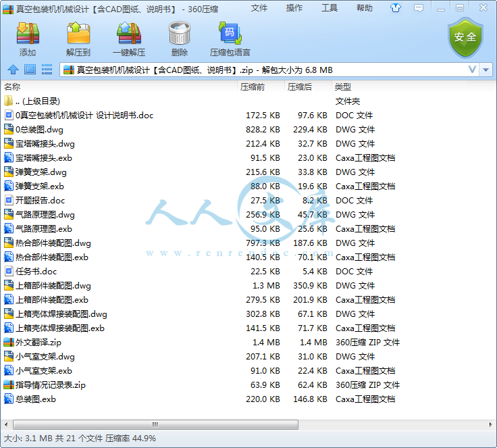Select 热合部件装配图.exb file name
The height and width of the screenshot is (448, 497).
(52, 257)
